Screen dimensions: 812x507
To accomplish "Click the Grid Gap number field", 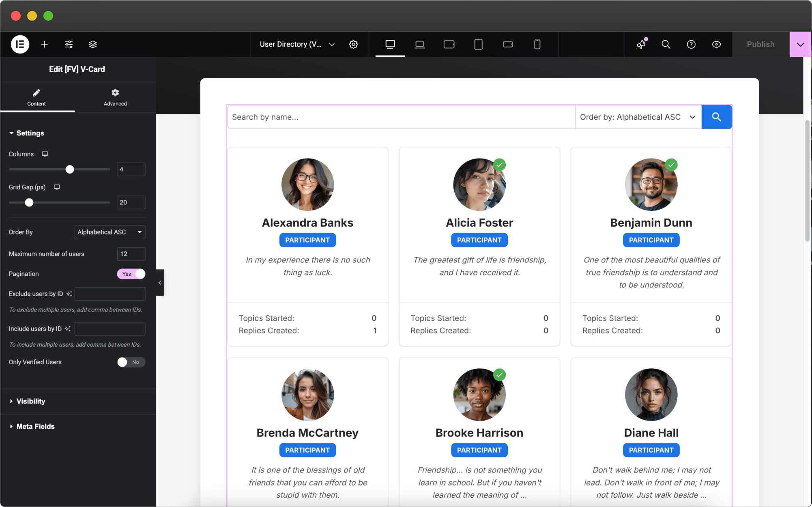I will [131, 202].
